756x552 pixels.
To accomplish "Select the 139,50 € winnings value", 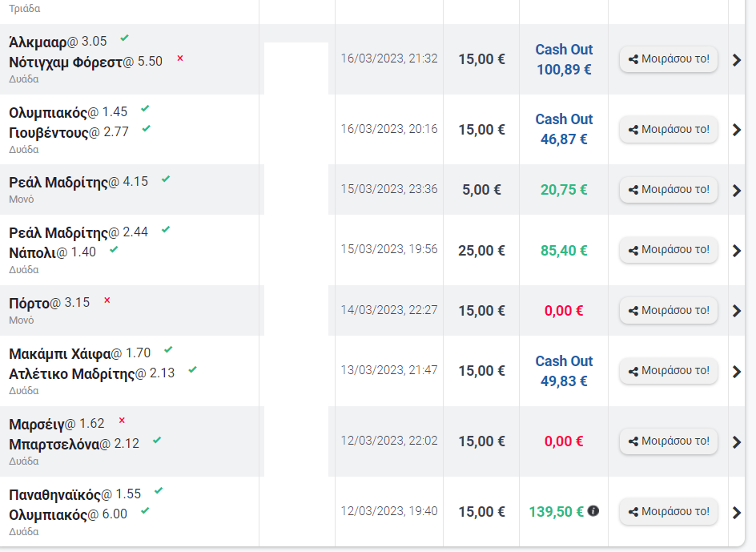I will (557, 512).
